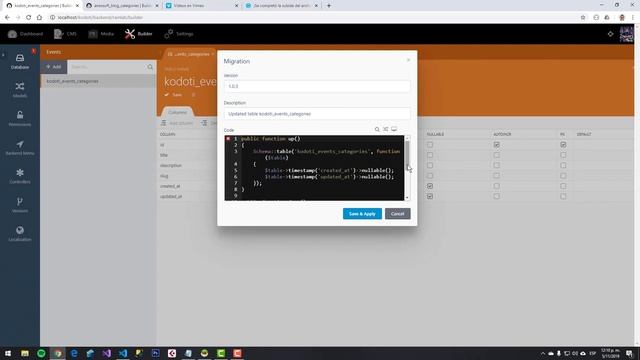Select Permissions in the Builder sidebar
The image size is (640, 360).
coord(20,118)
